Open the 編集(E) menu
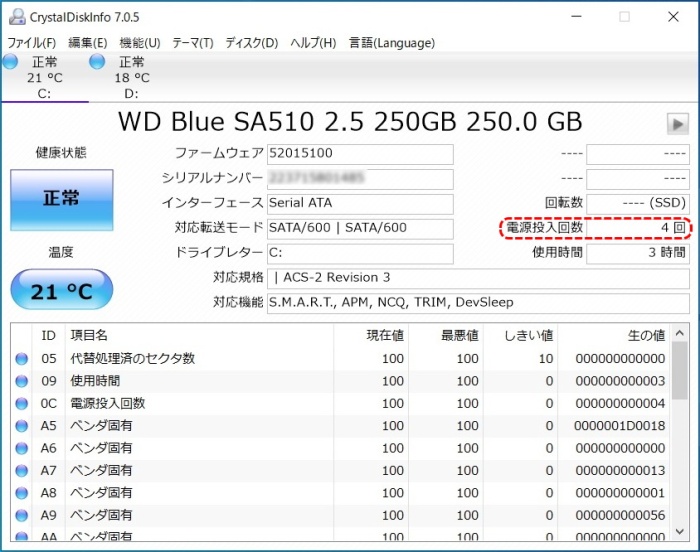 click(88, 43)
